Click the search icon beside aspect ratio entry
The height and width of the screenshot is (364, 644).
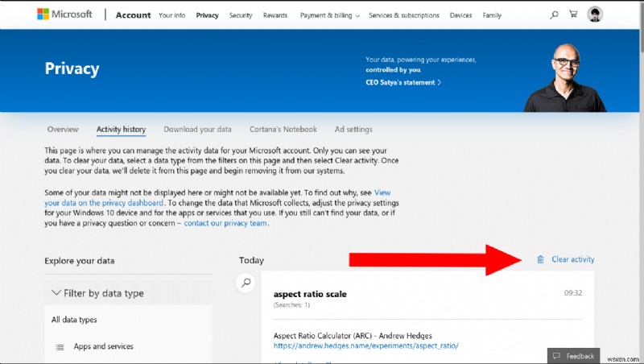pos(246,283)
